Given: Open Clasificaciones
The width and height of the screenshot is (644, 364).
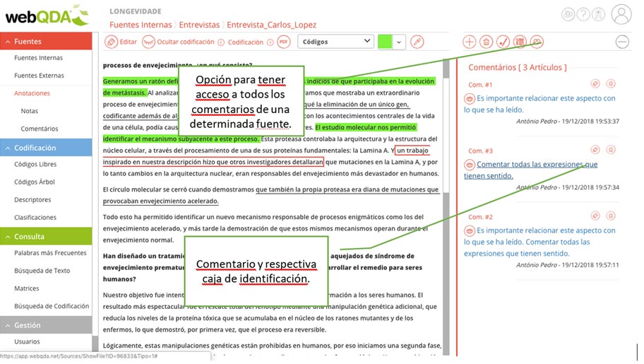Looking at the screenshot, I should (35, 217).
